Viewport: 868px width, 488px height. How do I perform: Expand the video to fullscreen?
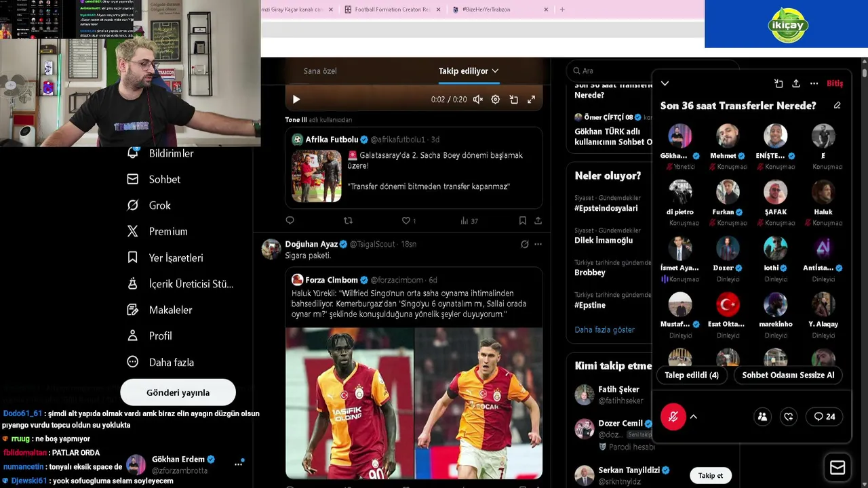[x=531, y=100]
